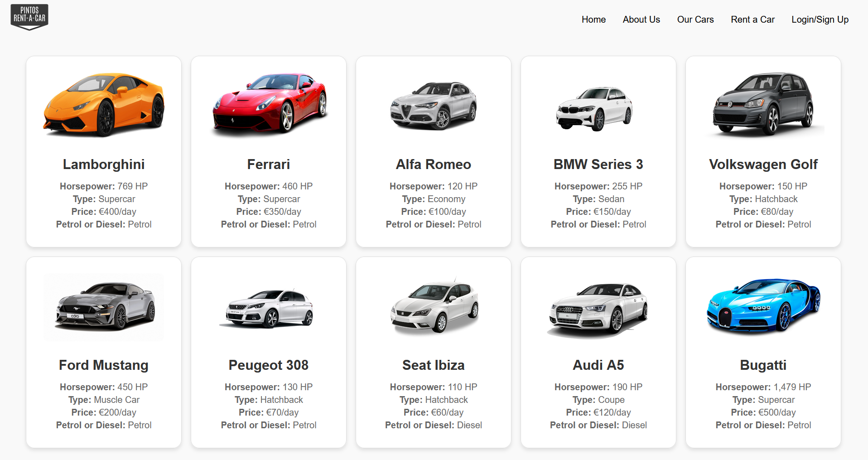Click the €350/day price line
868x460 pixels.
coord(269,212)
